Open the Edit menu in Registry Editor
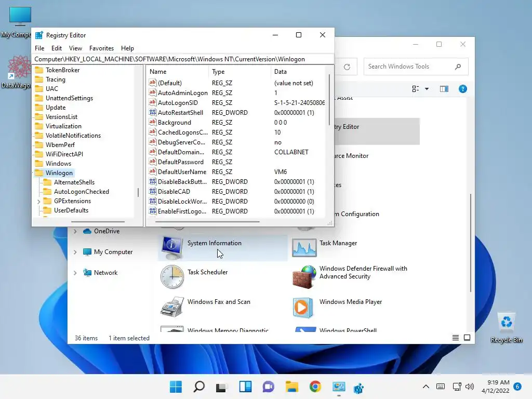The width and height of the screenshot is (532, 399). [x=56, y=48]
